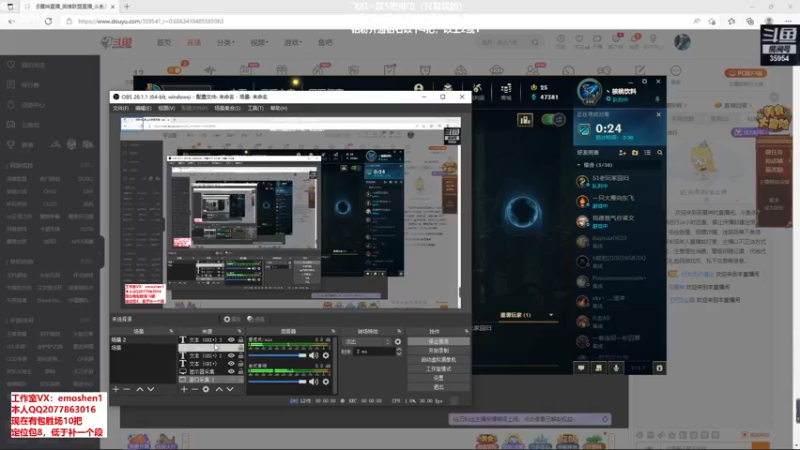800x450 pixels.
Task: Move selected source down in Sources panel
Action: (230, 389)
